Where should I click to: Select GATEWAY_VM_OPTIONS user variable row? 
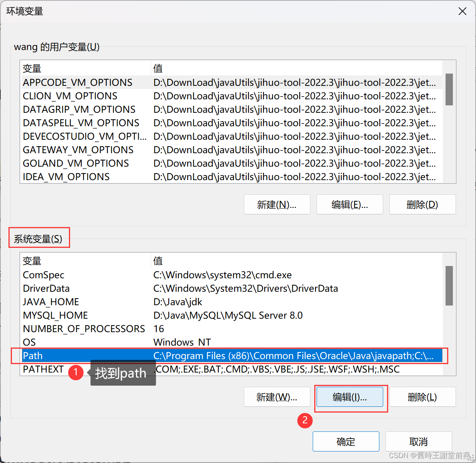232,150
